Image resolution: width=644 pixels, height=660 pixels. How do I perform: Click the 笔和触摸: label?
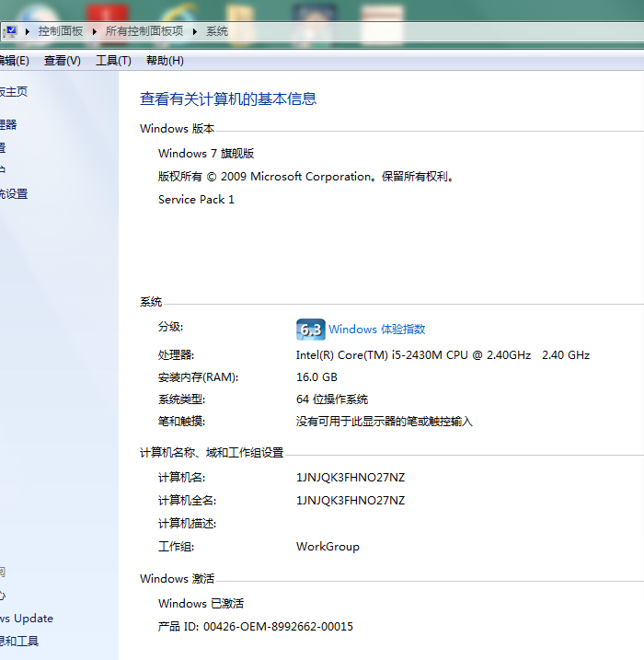tap(182, 422)
